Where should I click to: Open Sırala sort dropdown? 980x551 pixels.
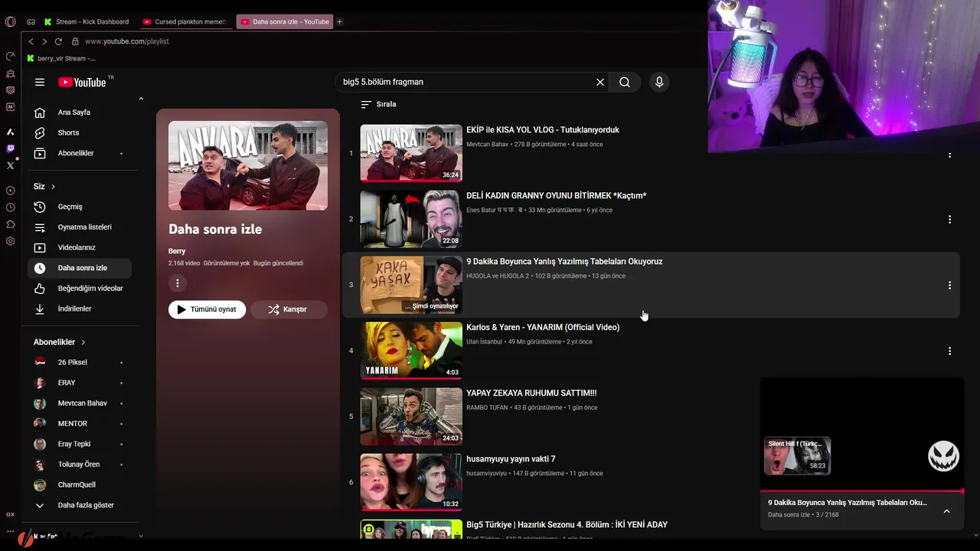point(378,104)
